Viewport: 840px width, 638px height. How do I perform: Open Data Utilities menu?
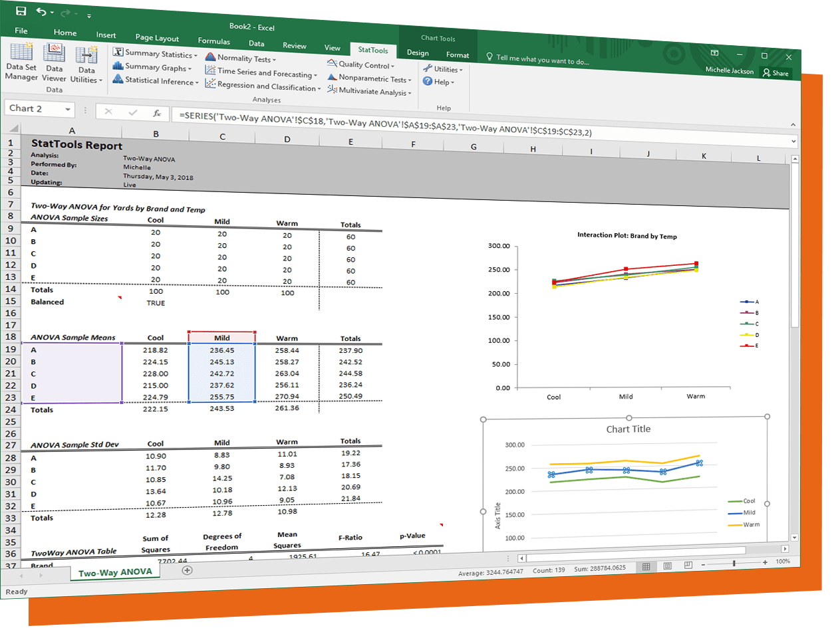tap(86, 65)
